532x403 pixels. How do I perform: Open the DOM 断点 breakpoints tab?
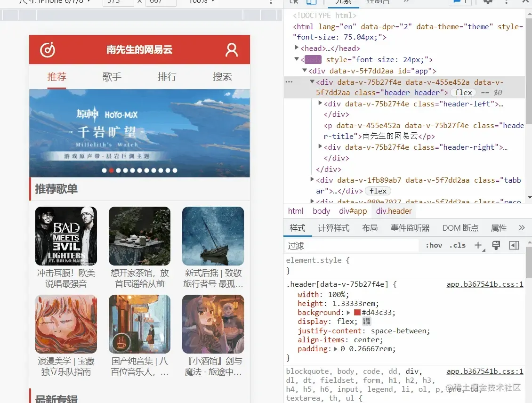[460, 228]
